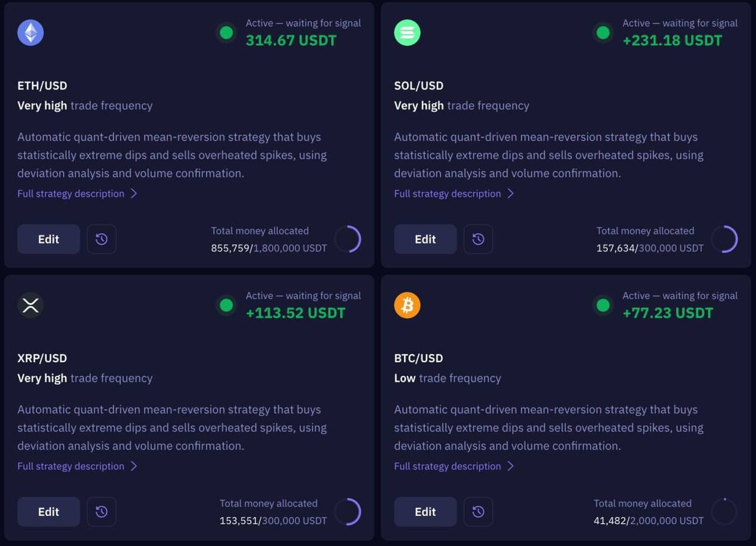Viewport: 756px width, 546px height.
Task: Expand full strategy description for ETH/USD
Action: (x=77, y=194)
